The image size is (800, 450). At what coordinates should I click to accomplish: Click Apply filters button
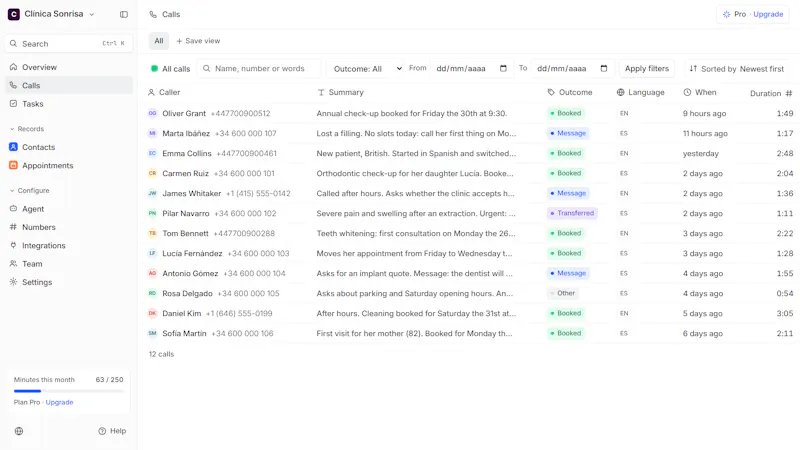[646, 68]
